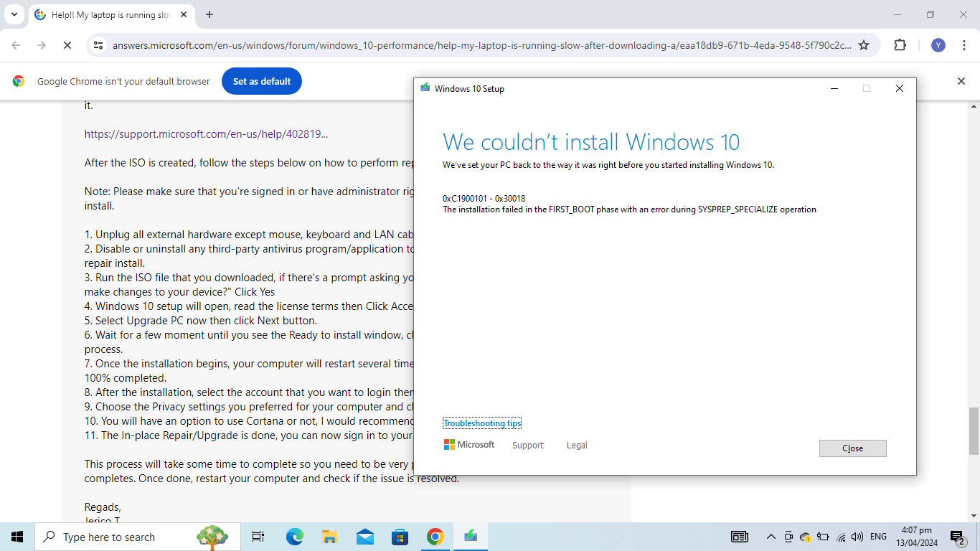Open volume speaker tray icon
Image resolution: width=980 pixels, height=551 pixels.
(x=857, y=537)
